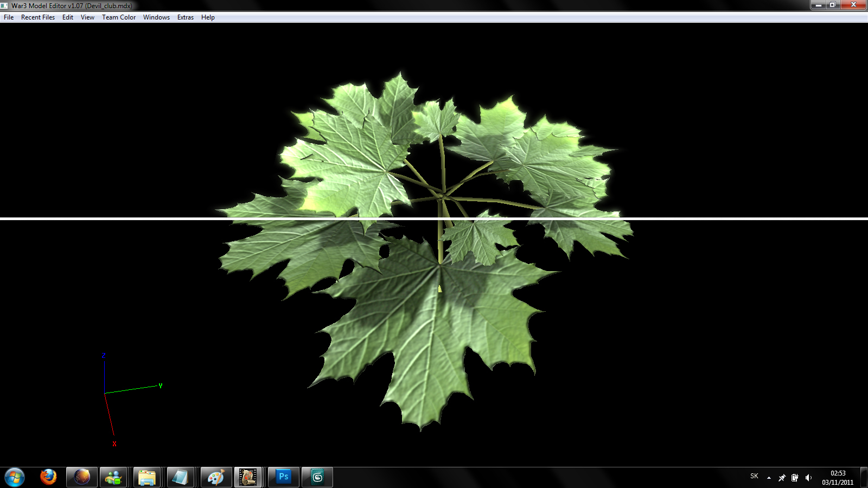Launch Firefox from the taskbar

click(x=48, y=477)
